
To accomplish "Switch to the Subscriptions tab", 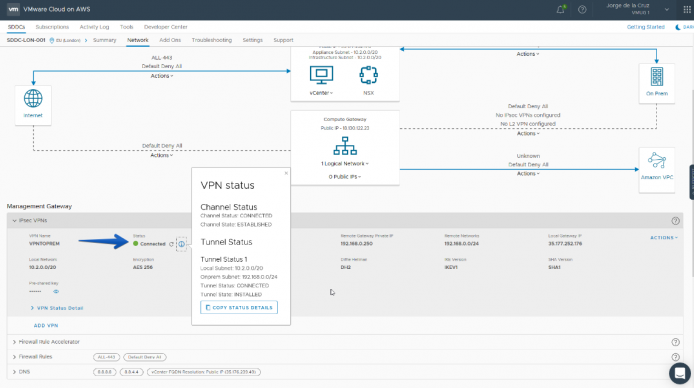I will tap(52, 27).
